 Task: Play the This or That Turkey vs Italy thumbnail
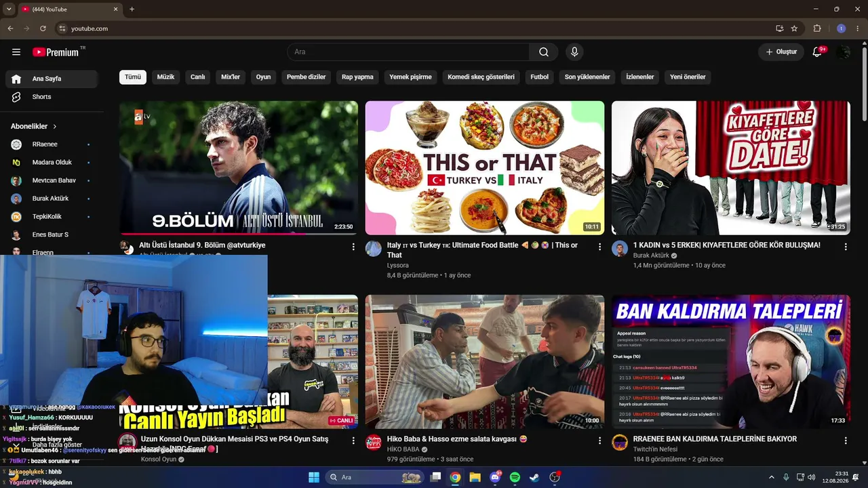(485, 168)
